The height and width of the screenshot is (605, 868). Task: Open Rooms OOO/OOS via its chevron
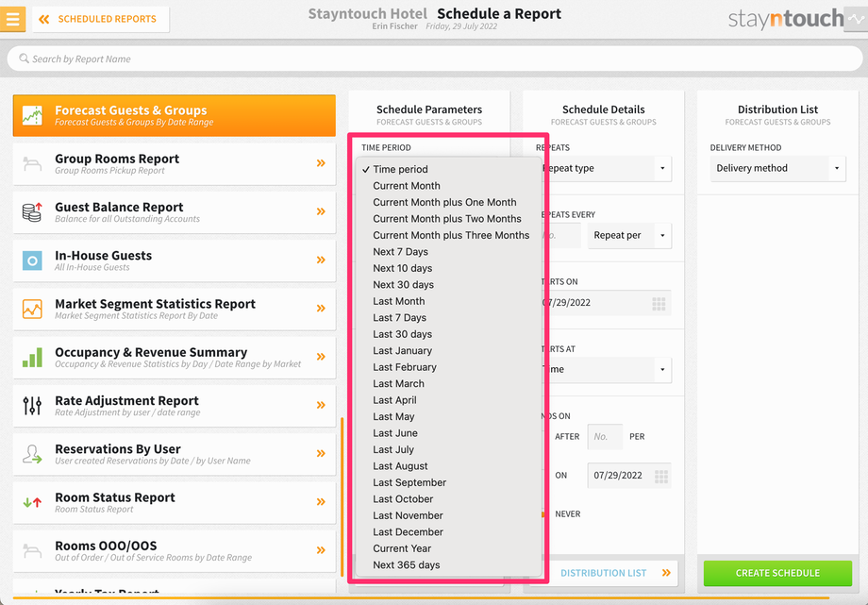pos(321,550)
